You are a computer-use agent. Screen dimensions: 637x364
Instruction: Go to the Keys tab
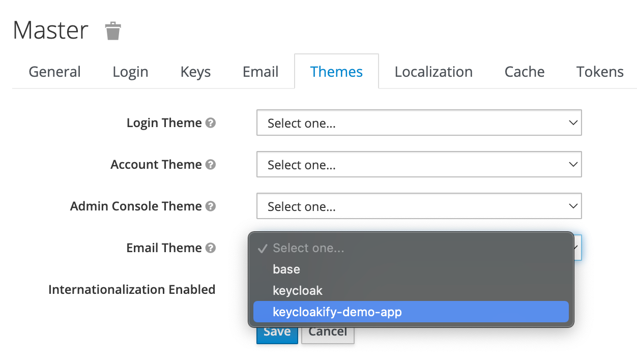195,72
